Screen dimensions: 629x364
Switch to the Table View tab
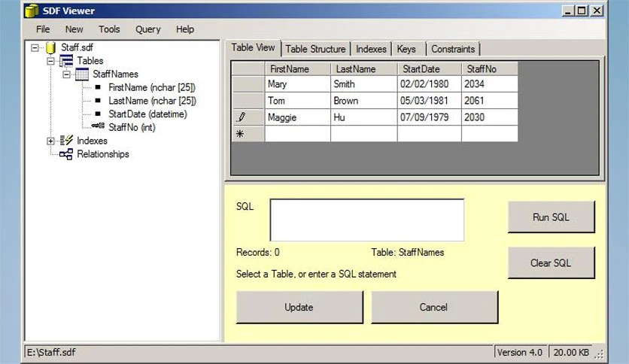(253, 47)
